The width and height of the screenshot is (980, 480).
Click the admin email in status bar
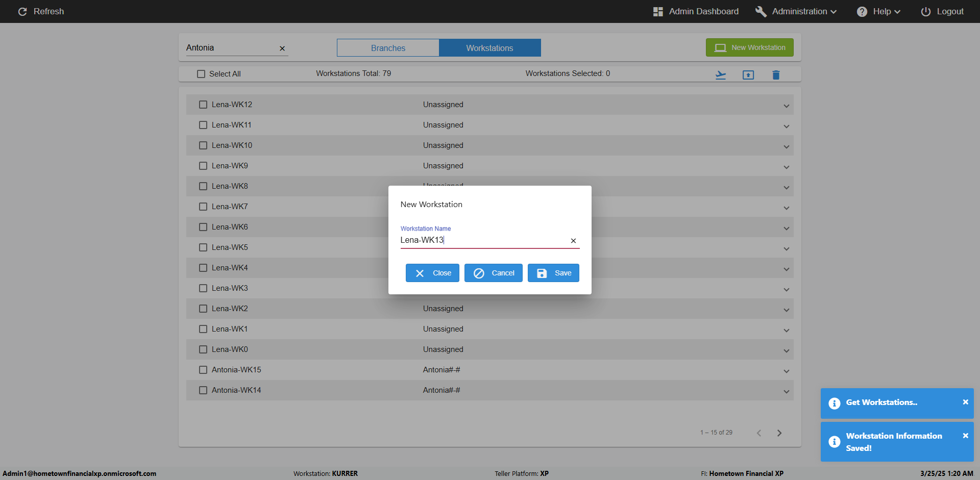(x=80, y=473)
